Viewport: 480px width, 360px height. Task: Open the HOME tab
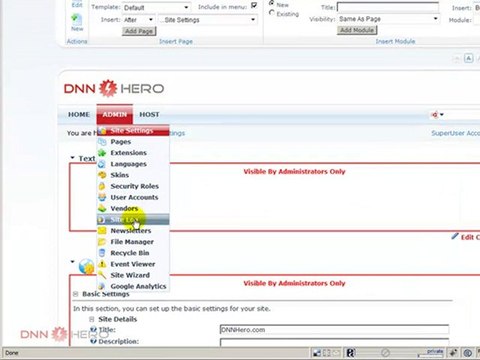coord(79,114)
